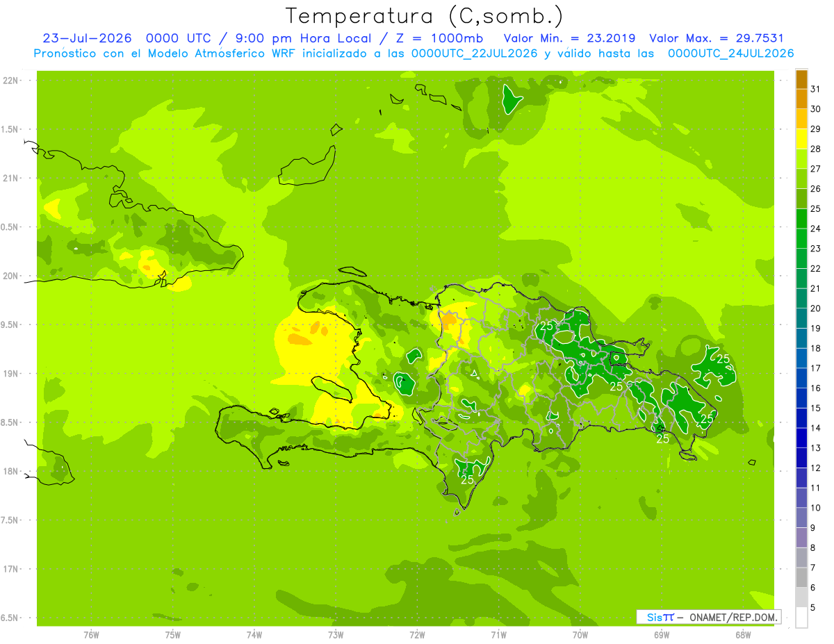Pick the lime swatch between 27 and 28
The width and height of the screenshot is (834, 644).
pos(801,159)
